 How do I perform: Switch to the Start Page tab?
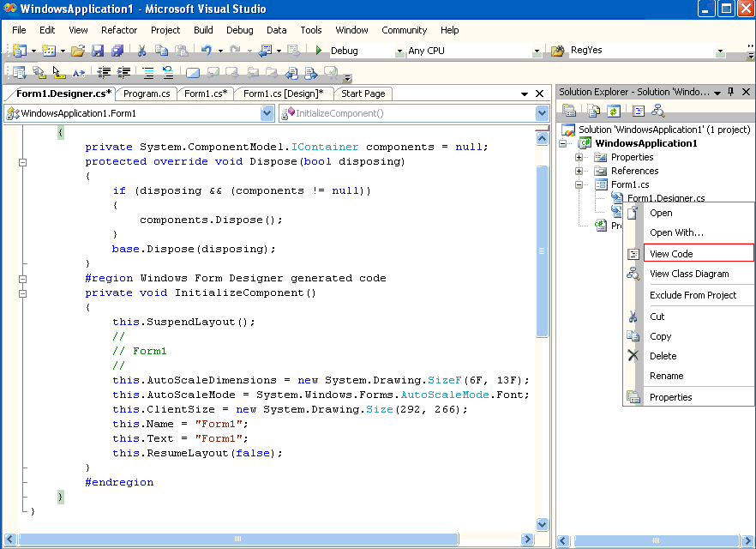pos(363,94)
